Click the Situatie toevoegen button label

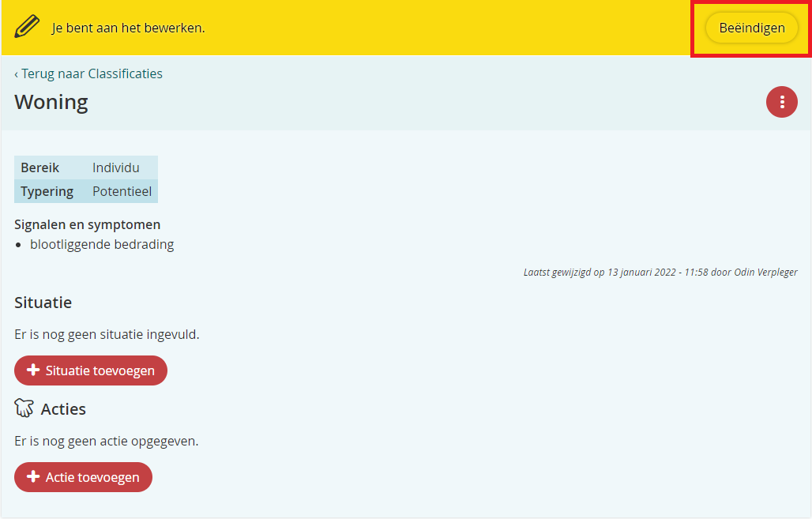click(x=100, y=370)
